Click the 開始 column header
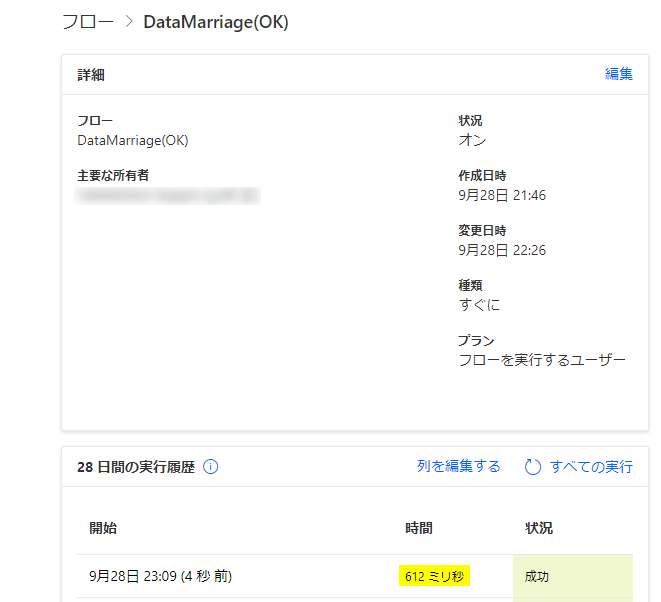Screen dimensions: 661x602 [103, 528]
